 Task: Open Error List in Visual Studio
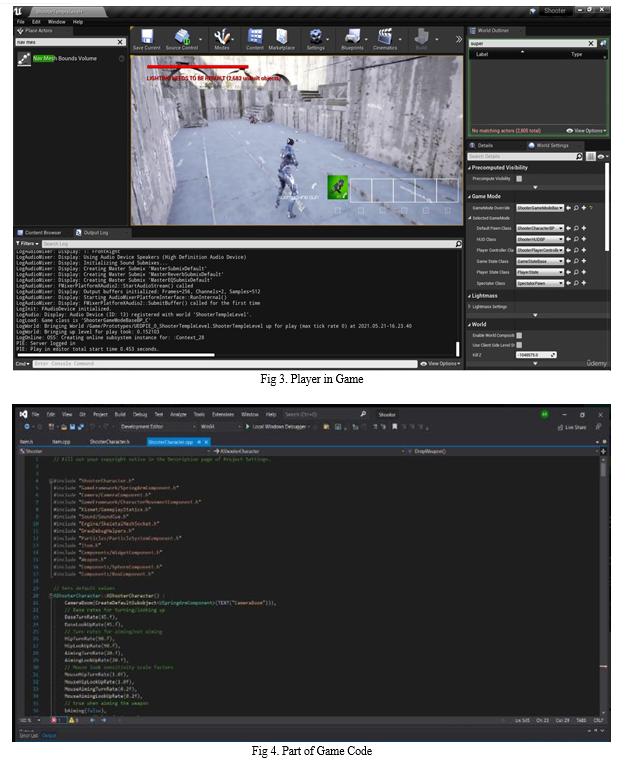coord(28,735)
